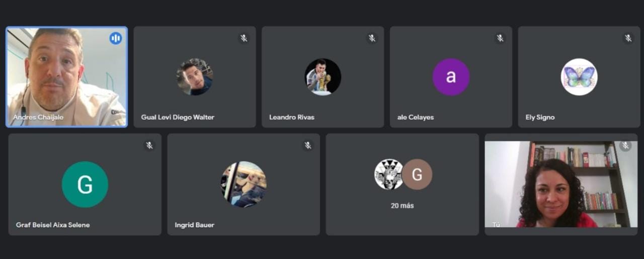Click Ingrid Bauer's profile photo
644x259 pixels.
244,185
